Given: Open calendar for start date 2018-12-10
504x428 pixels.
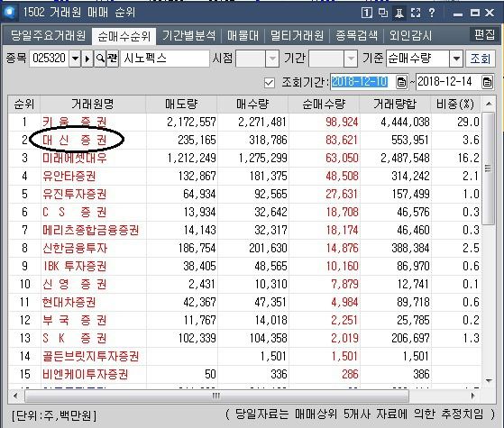Looking at the screenshot, I should coord(401,82).
